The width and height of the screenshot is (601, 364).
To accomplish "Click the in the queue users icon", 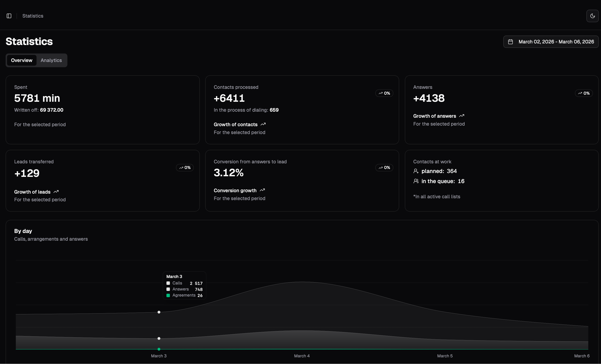I will point(416,181).
